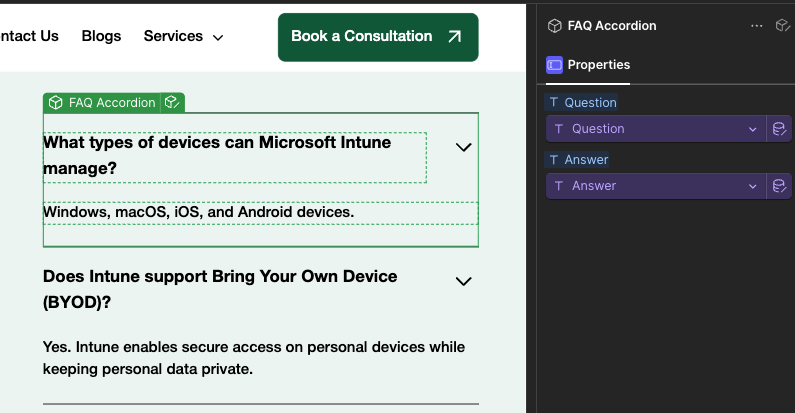Click the cube icon on green FAQ Accordion tag
Image resolution: width=795 pixels, height=413 pixels.
(x=56, y=103)
